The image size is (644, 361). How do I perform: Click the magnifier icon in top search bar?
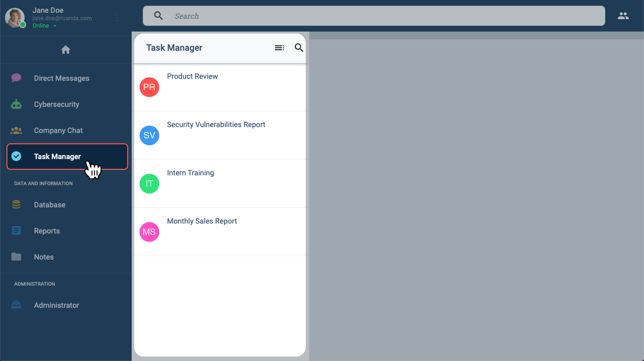tap(158, 16)
